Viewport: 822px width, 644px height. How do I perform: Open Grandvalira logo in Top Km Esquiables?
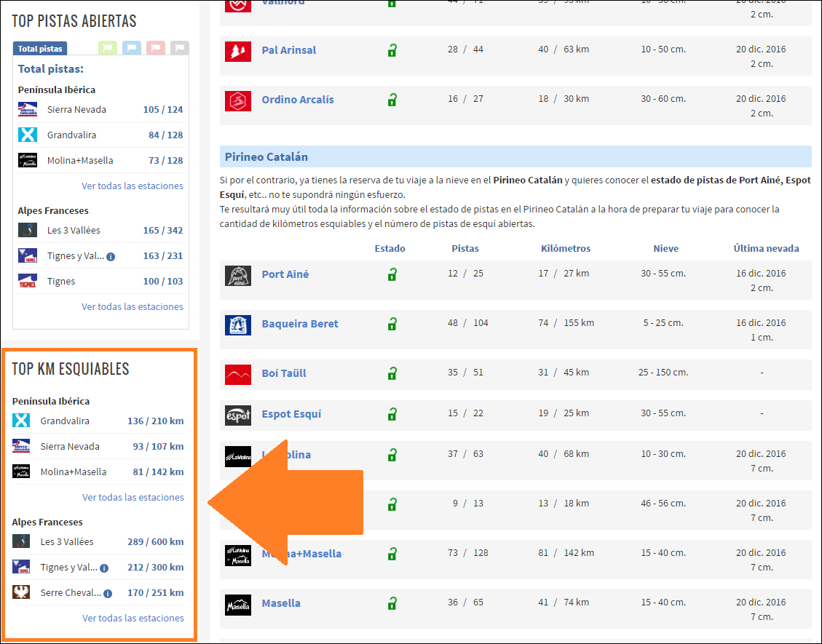pos(21,421)
